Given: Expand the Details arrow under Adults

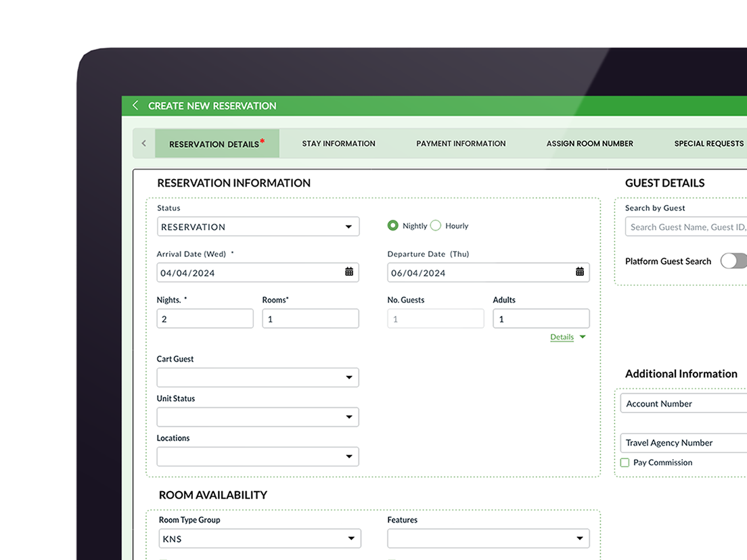Looking at the screenshot, I should [582, 337].
